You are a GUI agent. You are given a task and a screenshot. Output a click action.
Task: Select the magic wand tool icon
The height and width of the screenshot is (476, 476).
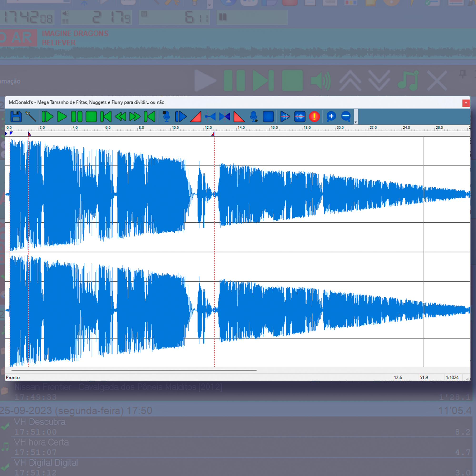(x=31, y=117)
